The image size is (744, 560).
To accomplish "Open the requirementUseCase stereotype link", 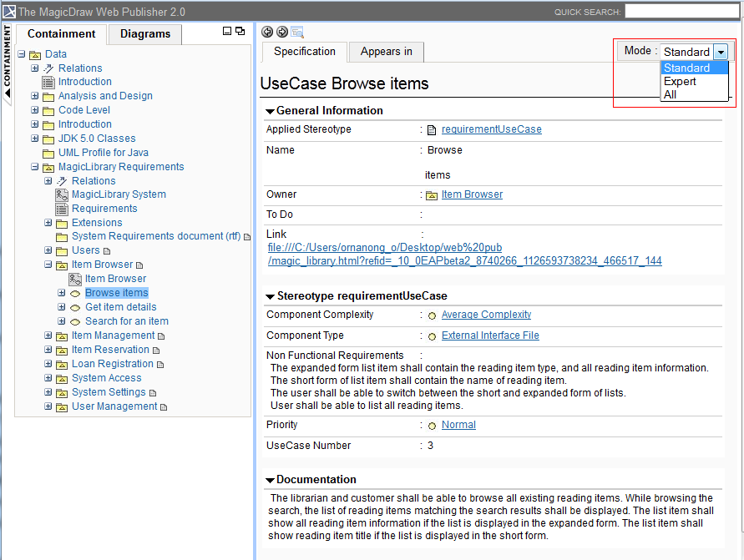I will coord(491,129).
